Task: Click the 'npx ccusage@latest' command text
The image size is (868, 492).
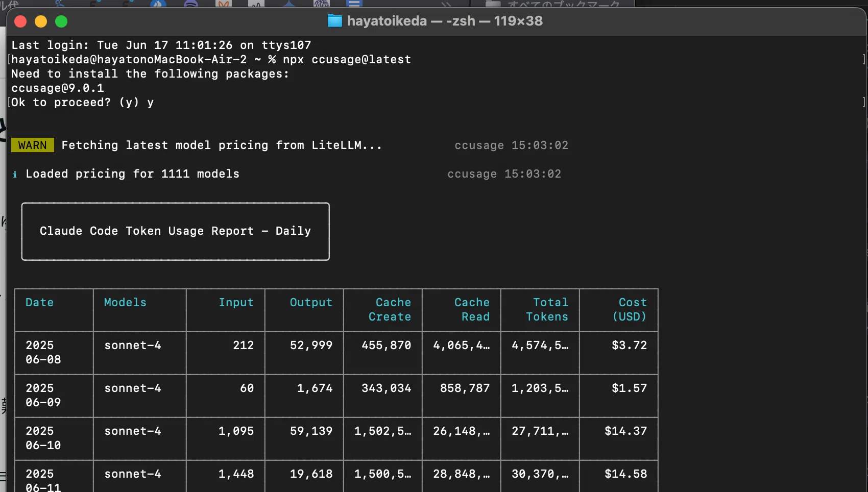Action: tap(347, 60)
